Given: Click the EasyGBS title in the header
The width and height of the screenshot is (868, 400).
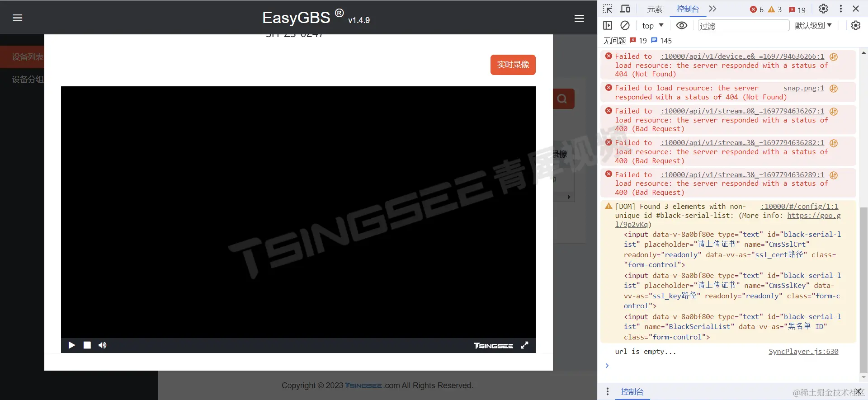Looking at the screenshot, I should click(296, 18).
